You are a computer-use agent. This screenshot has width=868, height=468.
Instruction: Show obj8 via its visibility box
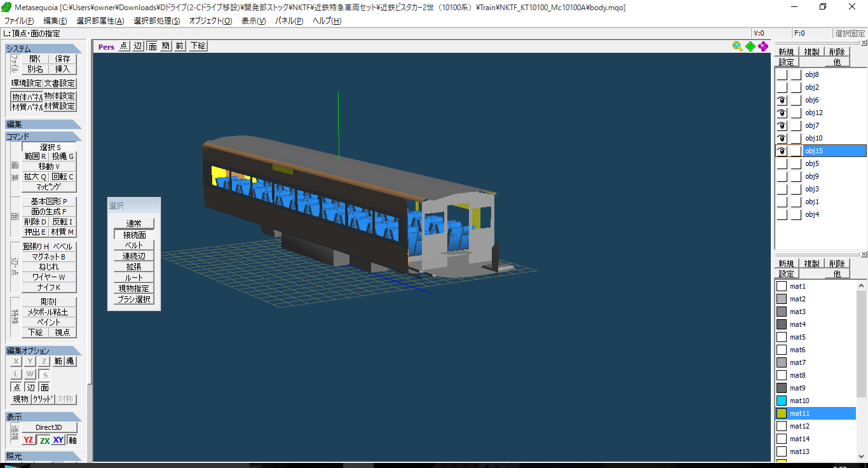point(782,74)
